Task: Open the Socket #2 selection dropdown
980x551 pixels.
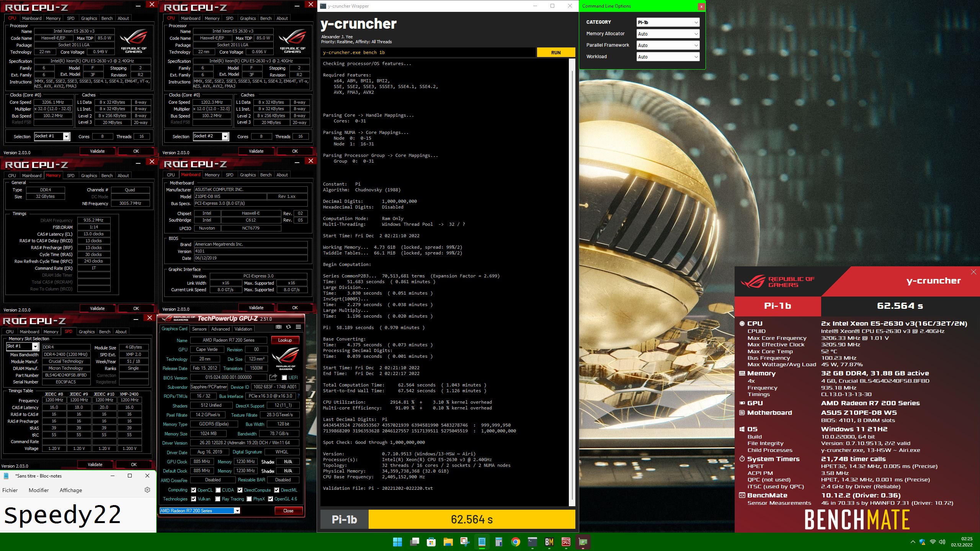Action: (211, 136)
